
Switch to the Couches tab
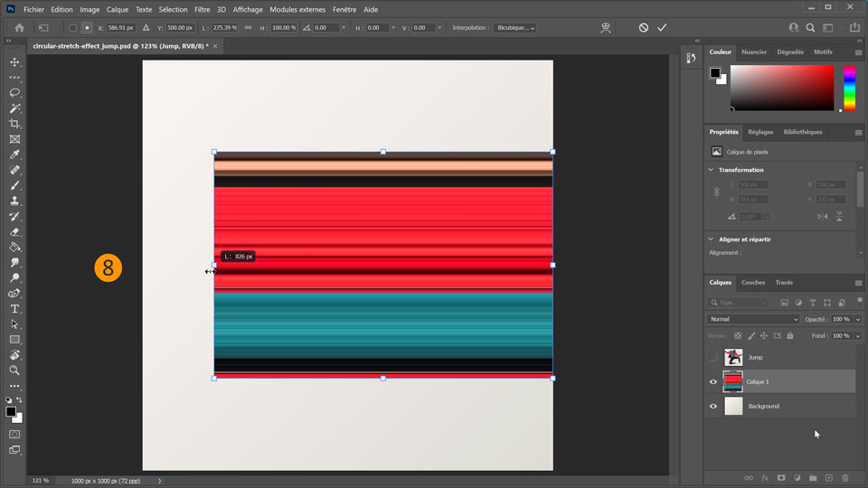click(752, 282)
